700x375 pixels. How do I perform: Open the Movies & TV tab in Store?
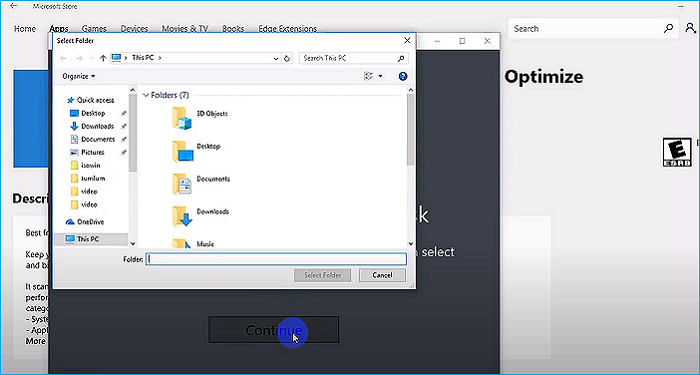[x=185, y=29]
